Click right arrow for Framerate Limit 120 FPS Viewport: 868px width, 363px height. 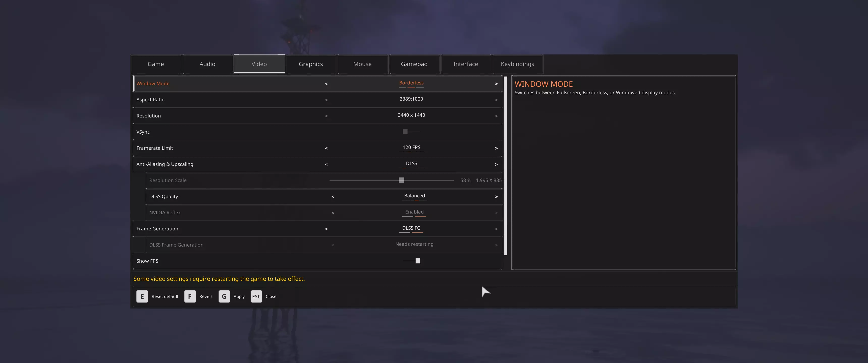pos(496,148)
